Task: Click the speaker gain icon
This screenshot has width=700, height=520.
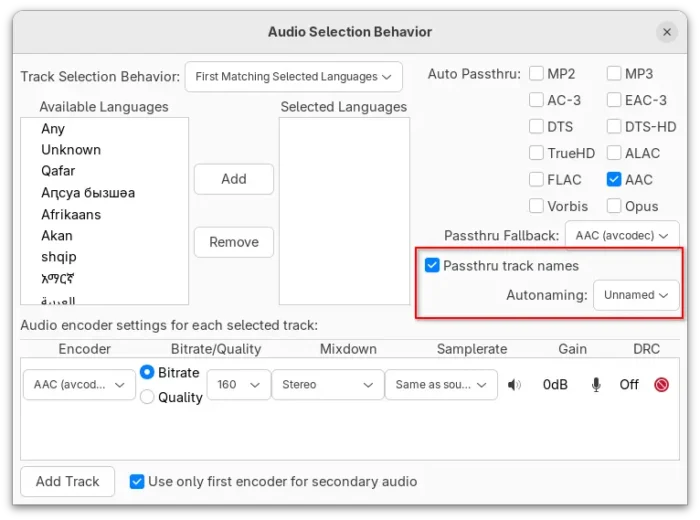Action: point(515,385)
